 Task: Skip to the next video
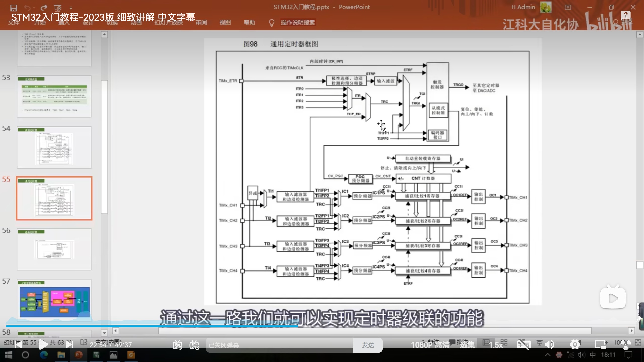pyautogui.click(x=69, y=345)
